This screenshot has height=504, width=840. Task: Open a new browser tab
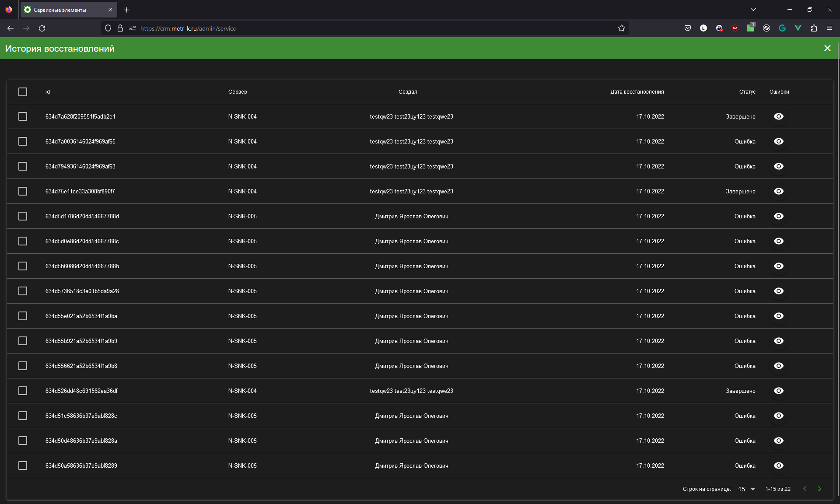(127, 10)
